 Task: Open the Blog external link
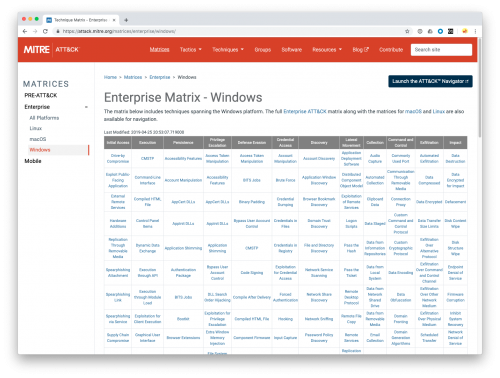(361, 50)
